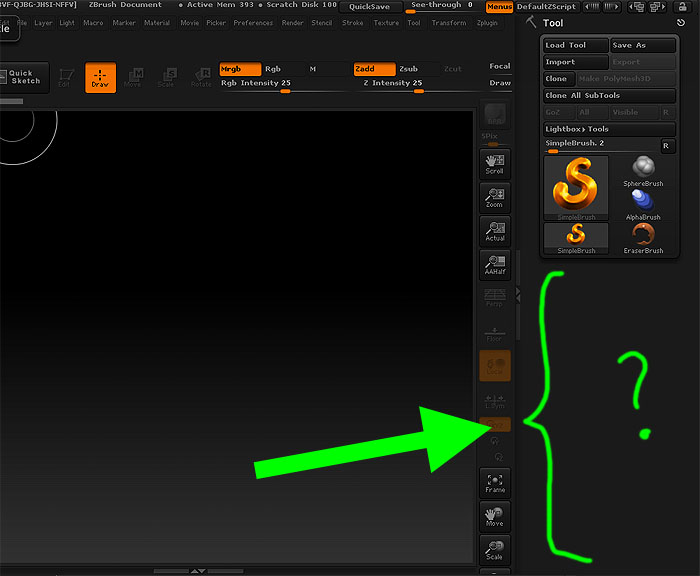Viewport: 700px width, 576px height.
Task: Adjust the Rgb Intensity slider
Action: tap(285, 85)
